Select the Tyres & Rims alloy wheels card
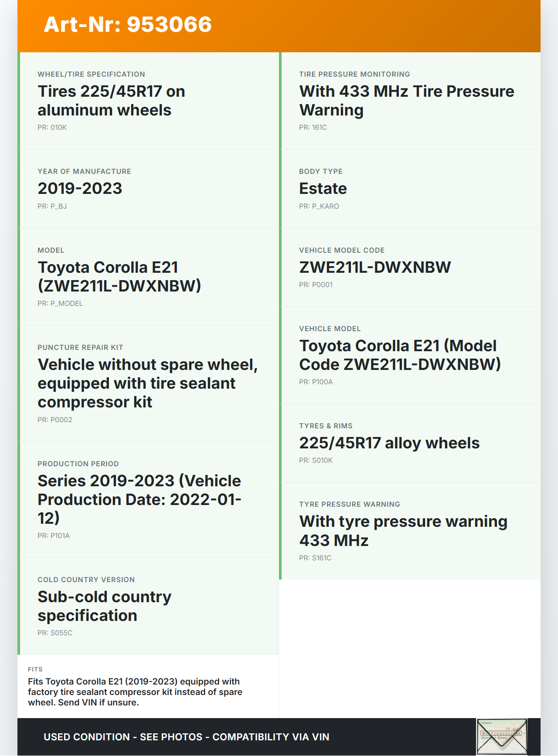The image size is (558, 756). [410, 443]
